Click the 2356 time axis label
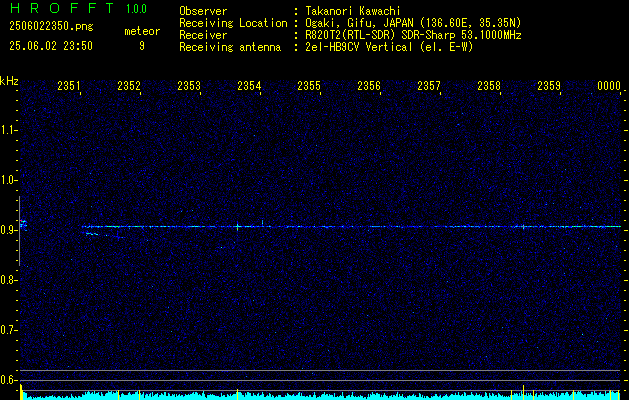Image resolution: width=629 pixels, height=400 pixels. point(369,86)
